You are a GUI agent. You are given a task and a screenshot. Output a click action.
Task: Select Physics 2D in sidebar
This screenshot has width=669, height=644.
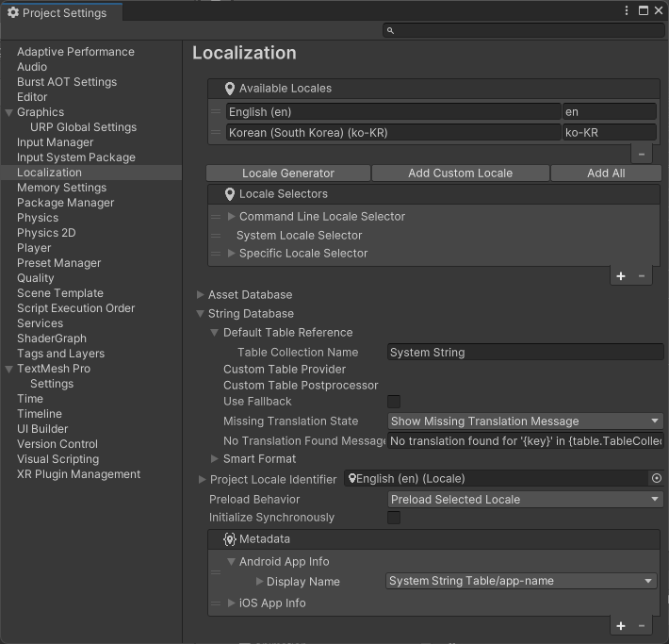[x=46, y=233]
